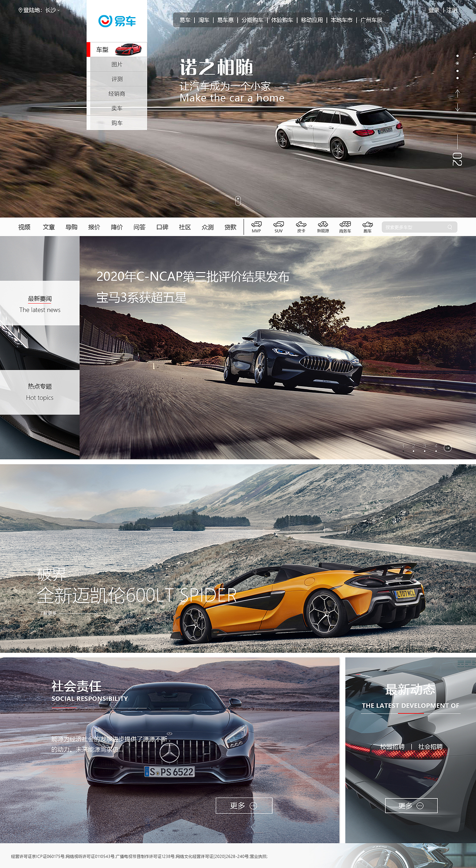
Task: Choose the 跑车 sports car icon
Action: [x=367, y=227]
